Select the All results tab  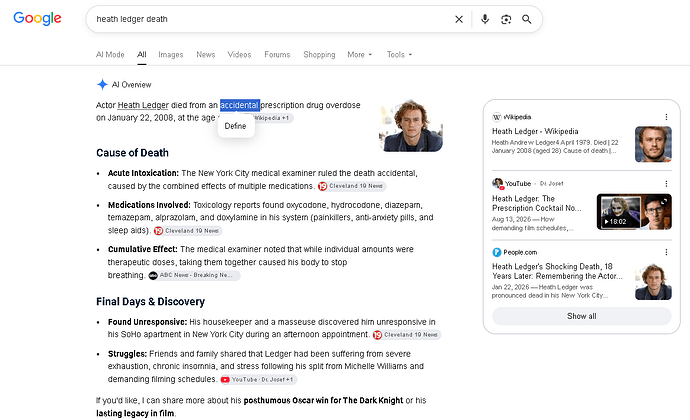pyautogui.click(x=142, y=55)
